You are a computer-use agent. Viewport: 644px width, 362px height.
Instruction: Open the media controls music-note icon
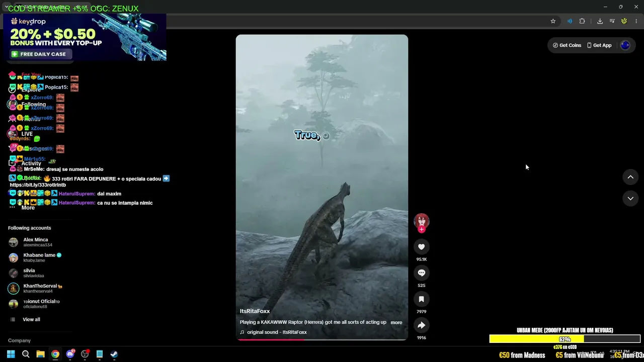tap(612, 21)
